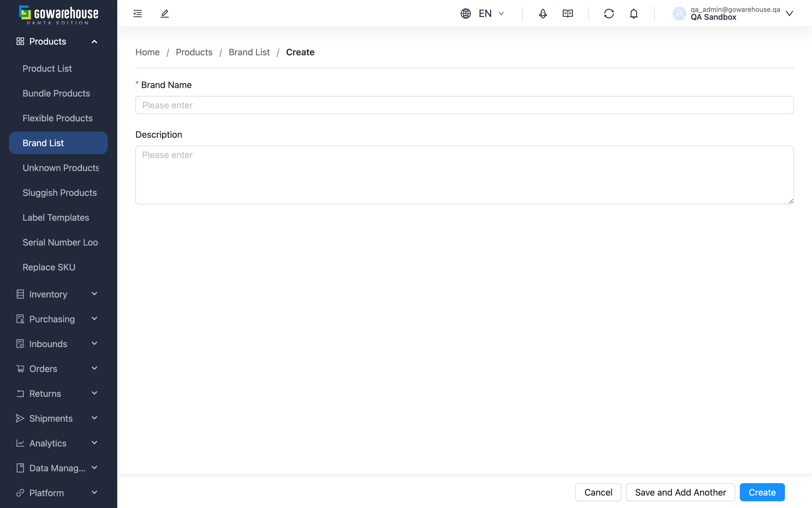Click the Purchasing icon in sidebar

pos(20,319)
